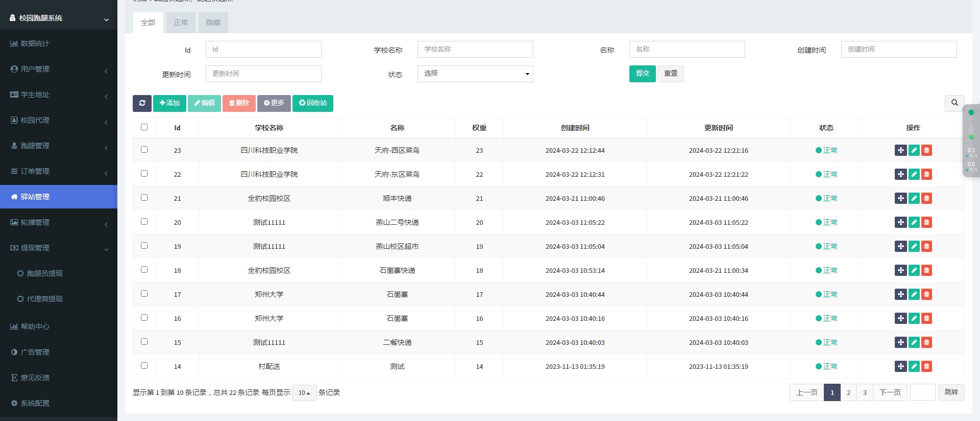Open 数据统计 in the sidebar
Screen dimensions: 980x421
(59, 43)
